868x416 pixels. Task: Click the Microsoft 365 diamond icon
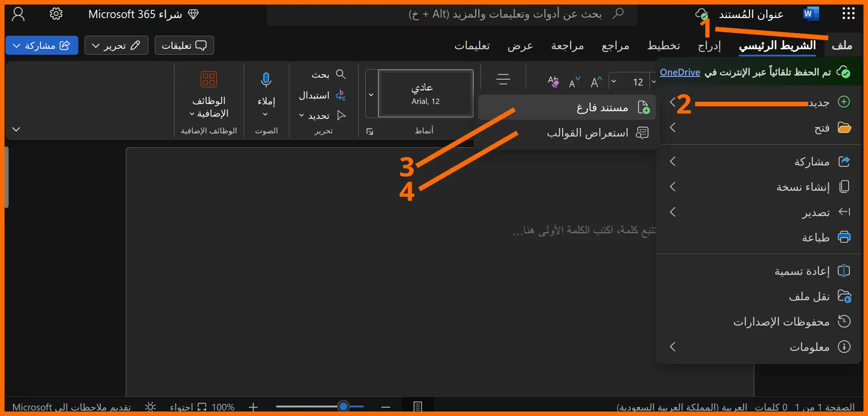193,14
